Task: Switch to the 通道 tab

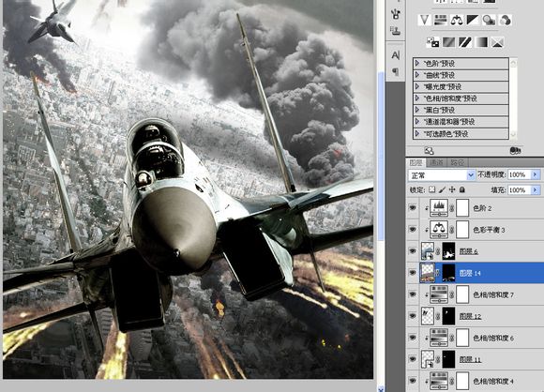Action: [x=436, y=162]
